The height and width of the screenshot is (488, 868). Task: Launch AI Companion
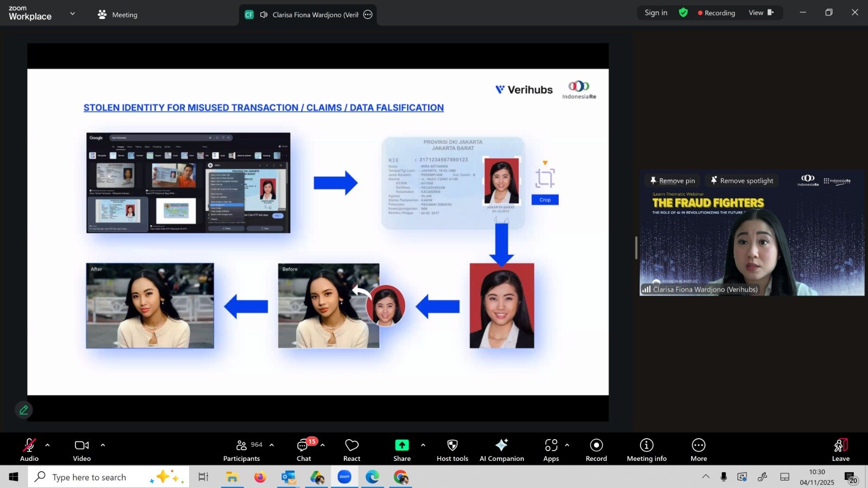point(501,450)
